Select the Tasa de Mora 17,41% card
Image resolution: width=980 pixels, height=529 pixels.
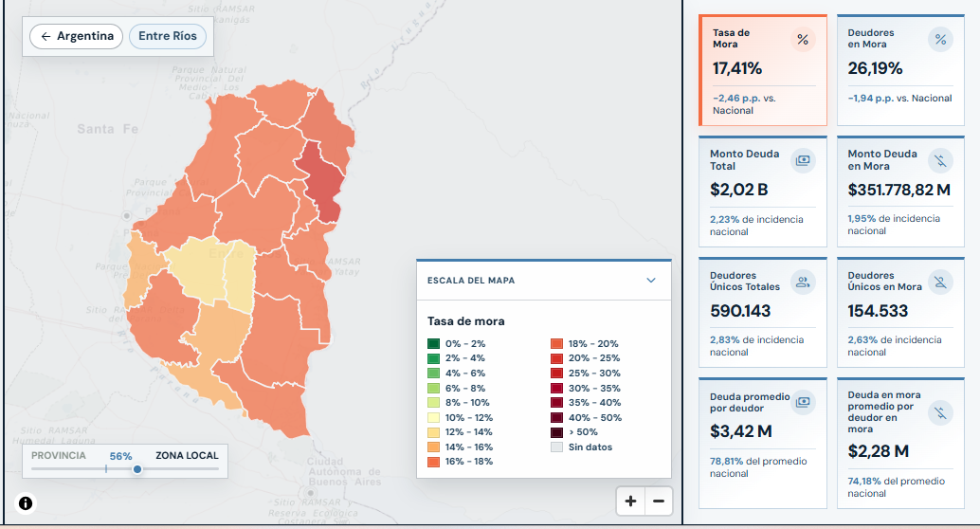(763, 70)
